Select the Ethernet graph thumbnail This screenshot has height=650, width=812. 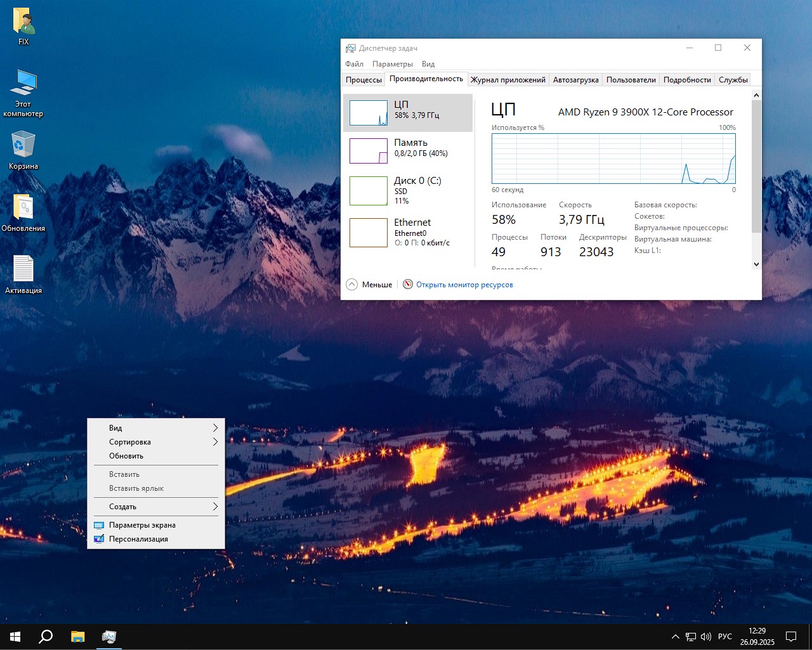369,233
